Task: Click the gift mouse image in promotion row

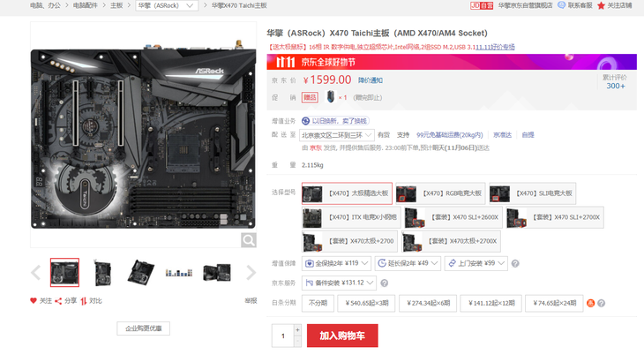Action: [330, 97]
